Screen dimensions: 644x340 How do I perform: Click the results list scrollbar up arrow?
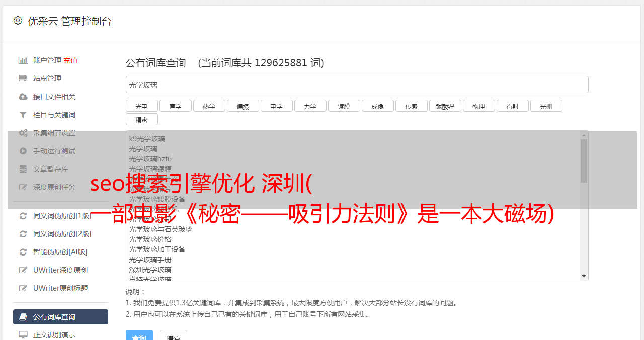[584, 135]
